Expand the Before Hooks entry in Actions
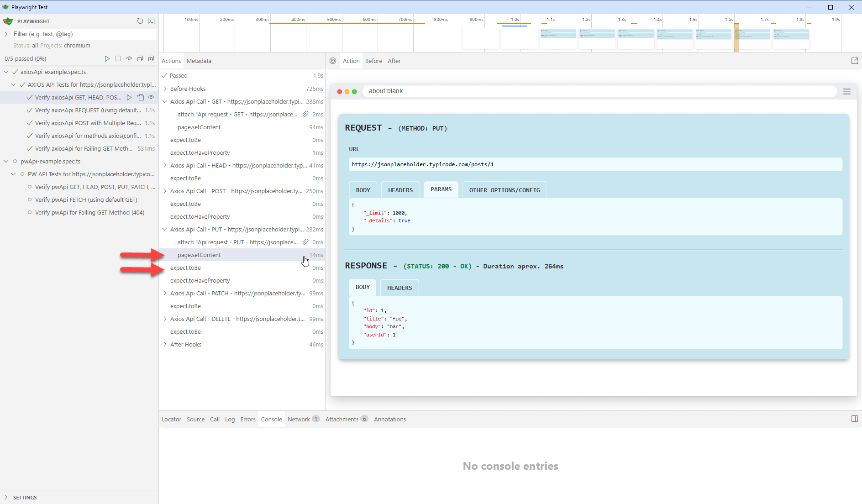 click(165, 89)
